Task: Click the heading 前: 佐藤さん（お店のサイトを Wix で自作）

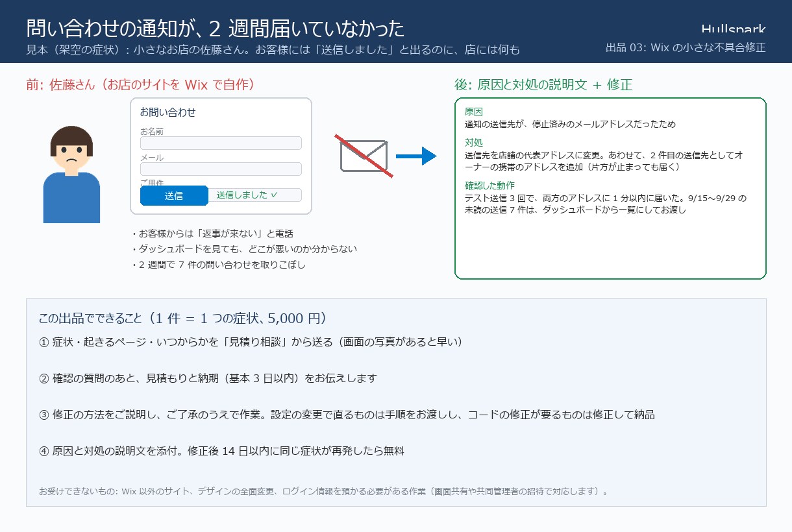Action: coord(140,84)
